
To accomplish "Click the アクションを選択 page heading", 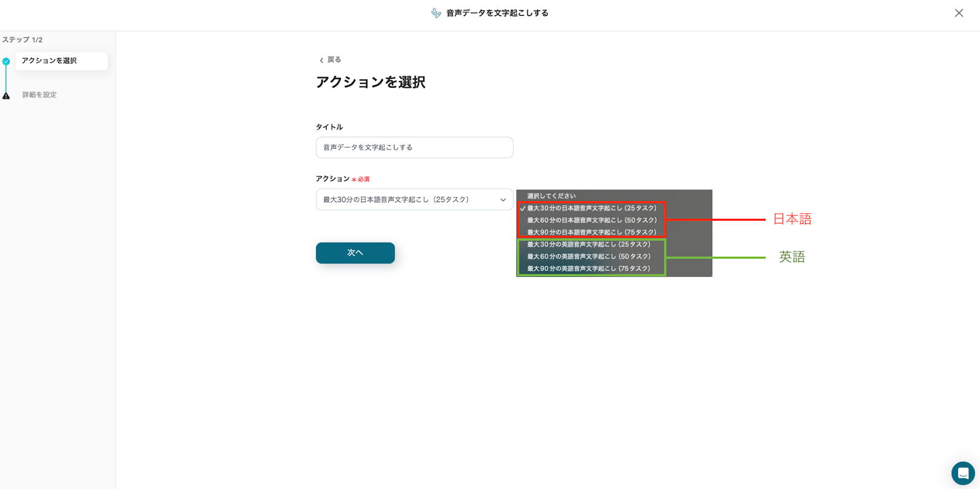I will [x=371, y=82].
